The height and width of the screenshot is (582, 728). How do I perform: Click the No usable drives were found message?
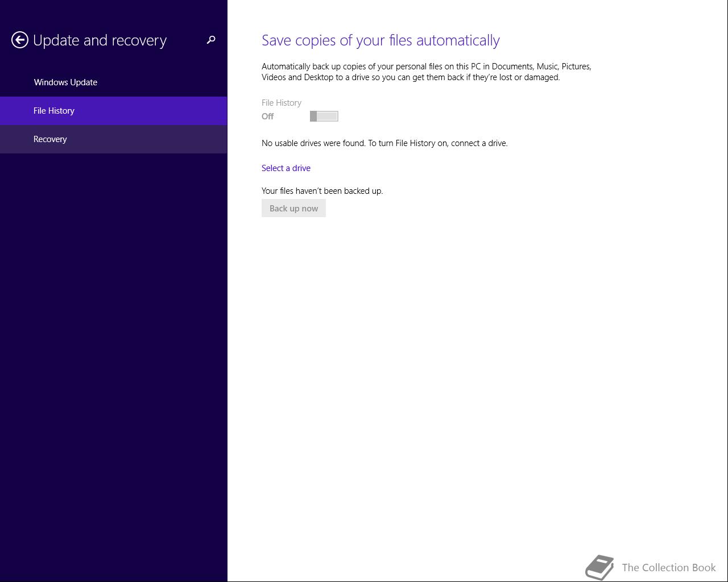(x=384, y=143)
